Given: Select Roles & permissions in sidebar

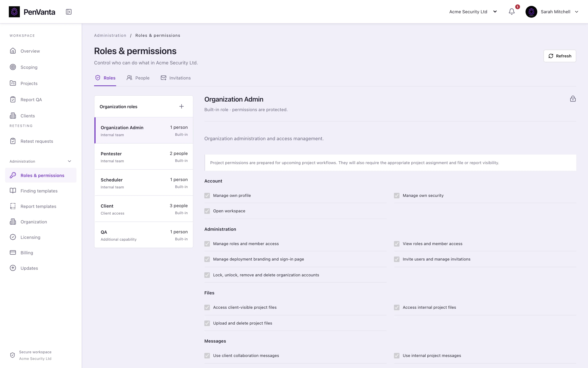Looking at the screenshot, I should (x=41, y=175).
